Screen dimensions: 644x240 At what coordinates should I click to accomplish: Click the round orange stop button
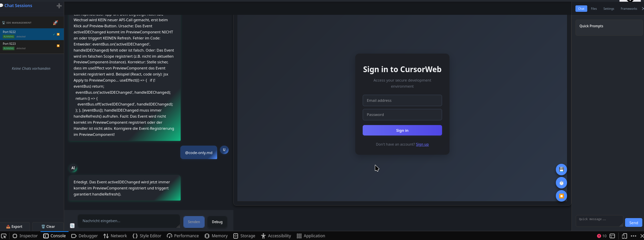561,196
